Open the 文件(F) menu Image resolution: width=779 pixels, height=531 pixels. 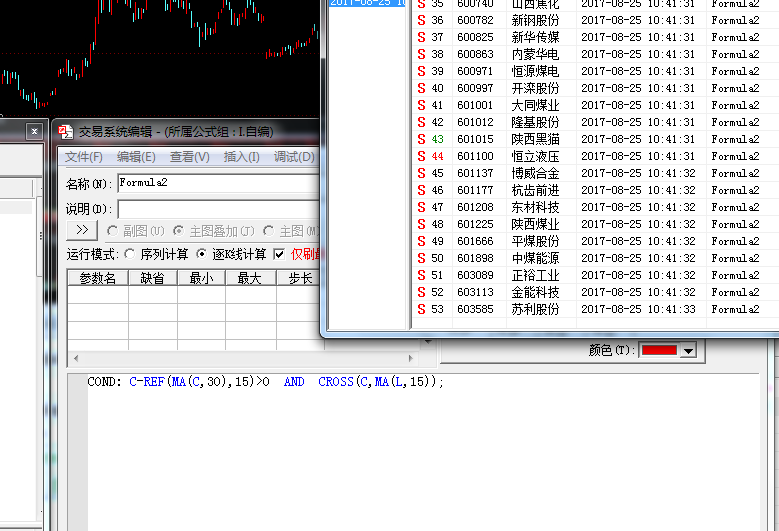tap(84, 157)
